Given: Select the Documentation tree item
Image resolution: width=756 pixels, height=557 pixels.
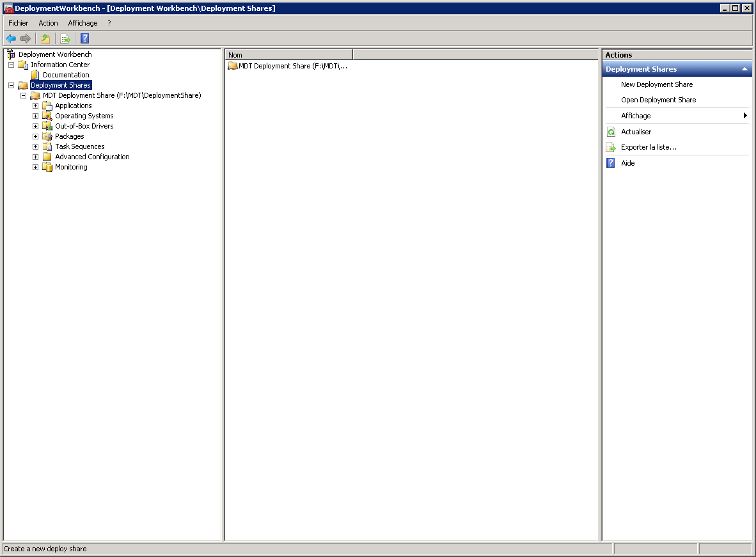Looking at the screenshot, I should (66, 75).
